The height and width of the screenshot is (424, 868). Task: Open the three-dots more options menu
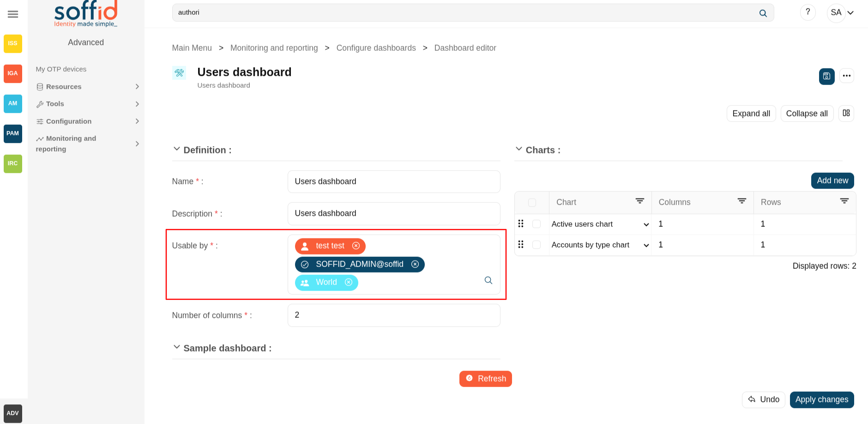tap(846, 76)
